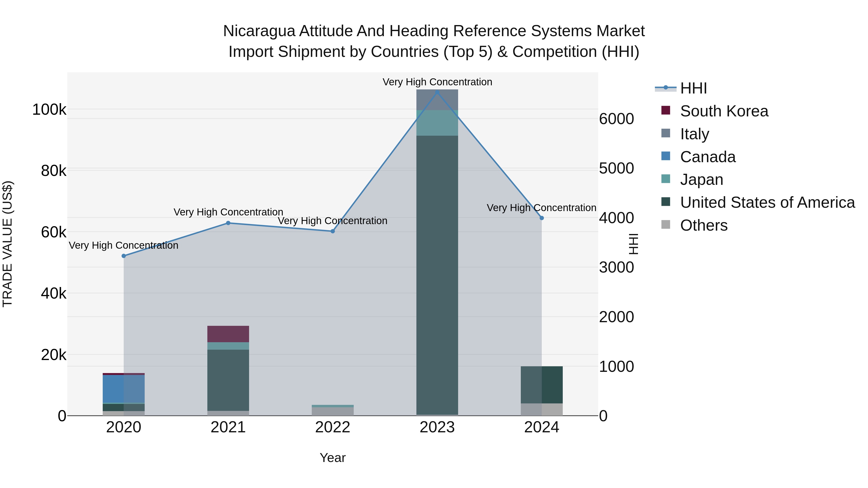Toggle the HHI legend entry
This screenshot has width=868, height=488.
[x=681, y=88]
